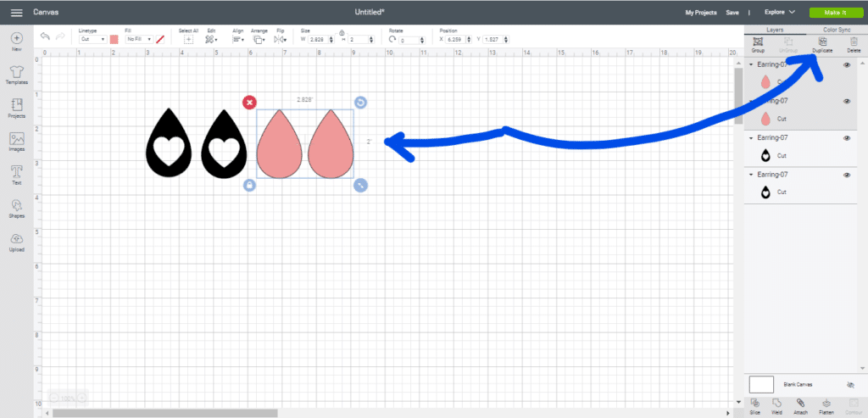
Task: Open the Images library icon
Action: click(x=16, y=139)
